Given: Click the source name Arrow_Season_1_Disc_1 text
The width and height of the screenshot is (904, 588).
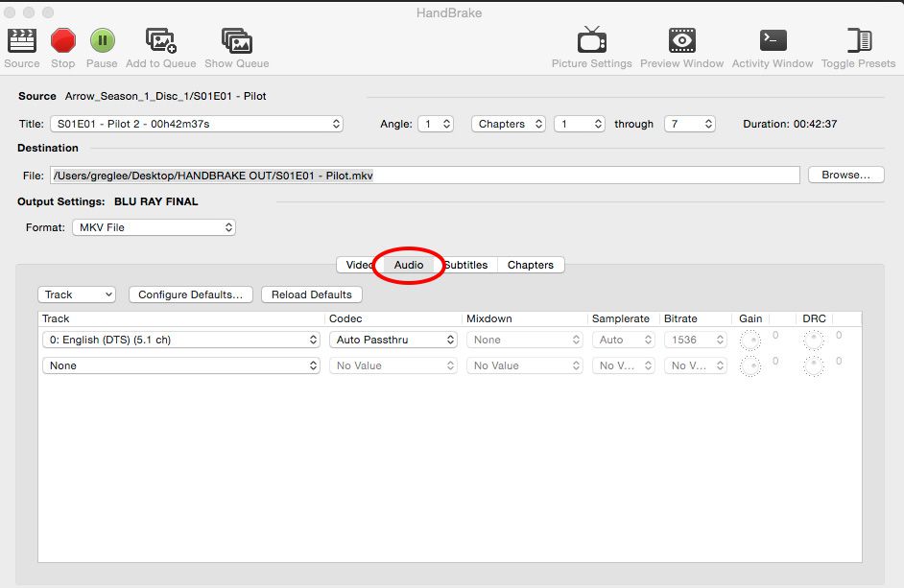Looking at the screenshot, I should coord(165,96).
